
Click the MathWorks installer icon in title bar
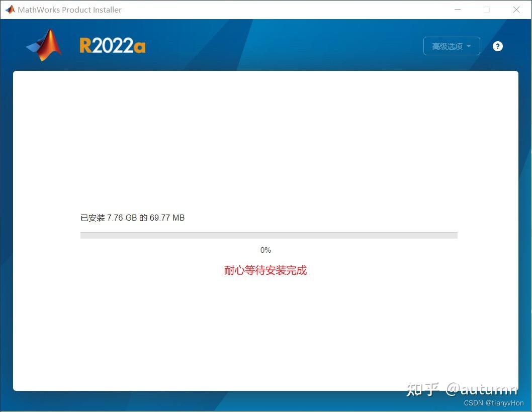pos(10,9)
